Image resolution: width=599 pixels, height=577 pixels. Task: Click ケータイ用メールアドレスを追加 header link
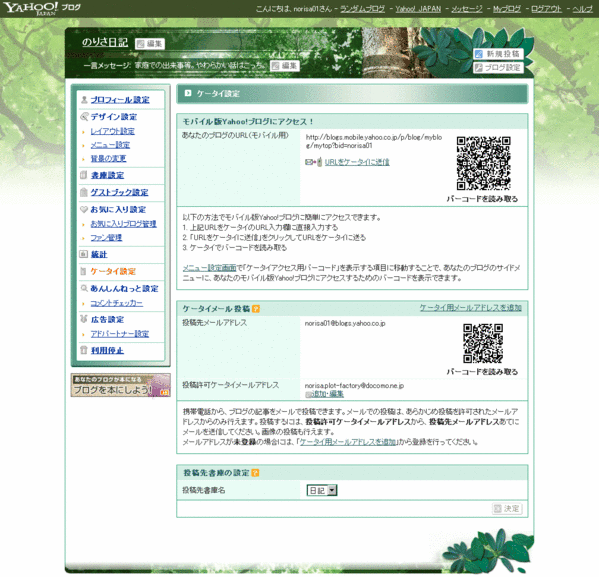tap(471, 308)
